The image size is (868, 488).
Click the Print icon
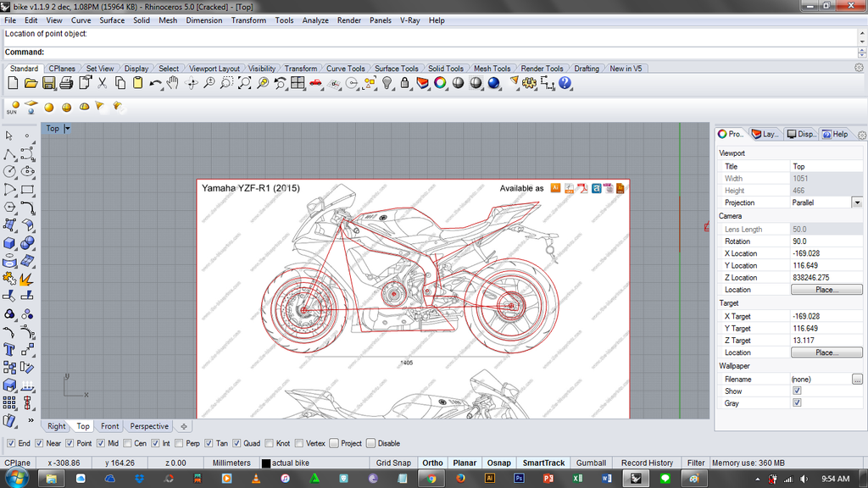pyautogui.click(x=66, y=84)
